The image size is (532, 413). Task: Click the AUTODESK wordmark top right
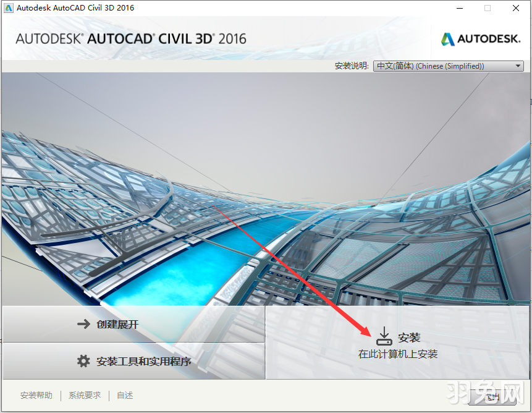pyautogui.click(x=487, y=38)
